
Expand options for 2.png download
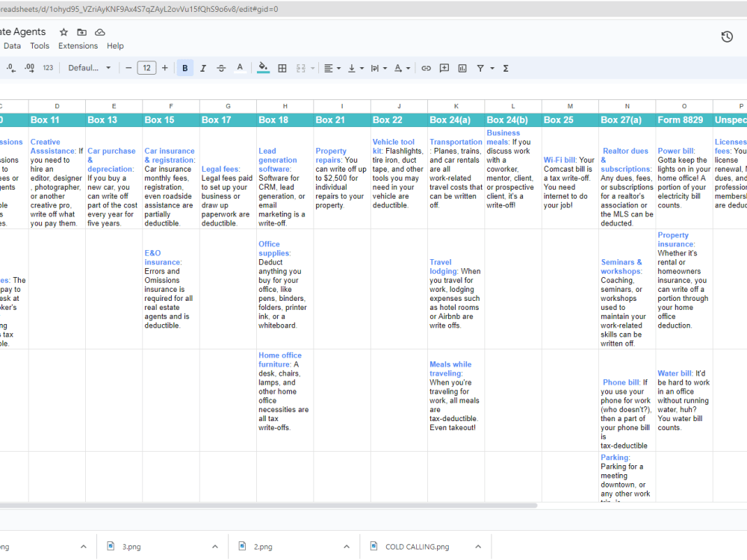(347, 547)
